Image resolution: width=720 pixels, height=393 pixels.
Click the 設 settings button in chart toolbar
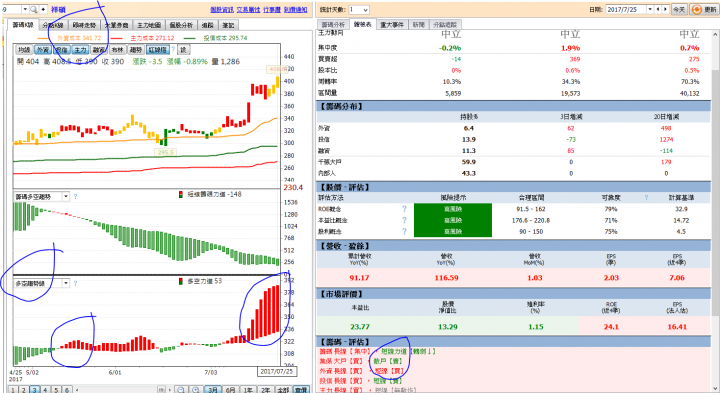[183, 50]
